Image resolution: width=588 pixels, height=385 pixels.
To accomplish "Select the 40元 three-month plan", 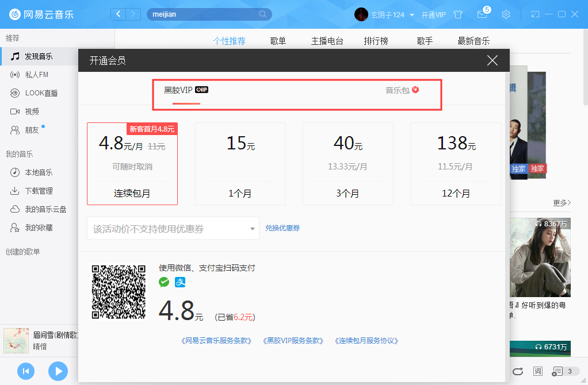I will (x=348, y=163).
